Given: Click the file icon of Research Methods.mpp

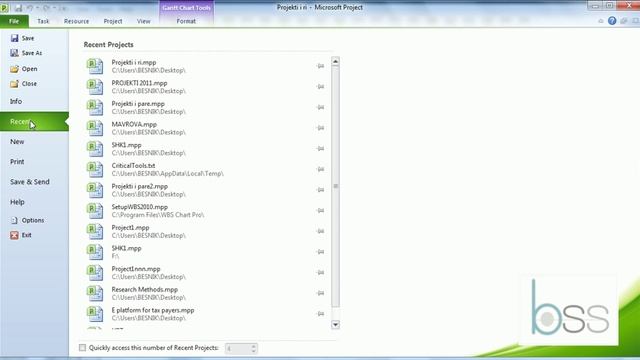Looking at the screenshot, I should (95, 293).
